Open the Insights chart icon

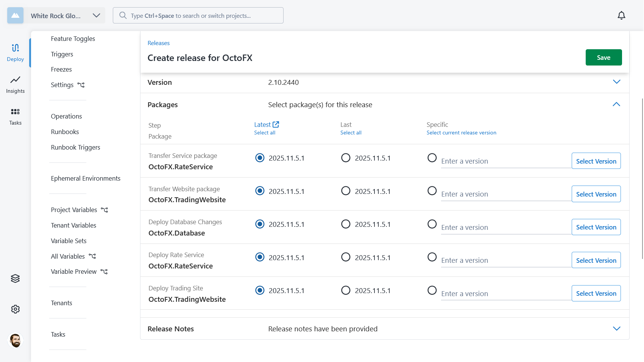point(15,84)
